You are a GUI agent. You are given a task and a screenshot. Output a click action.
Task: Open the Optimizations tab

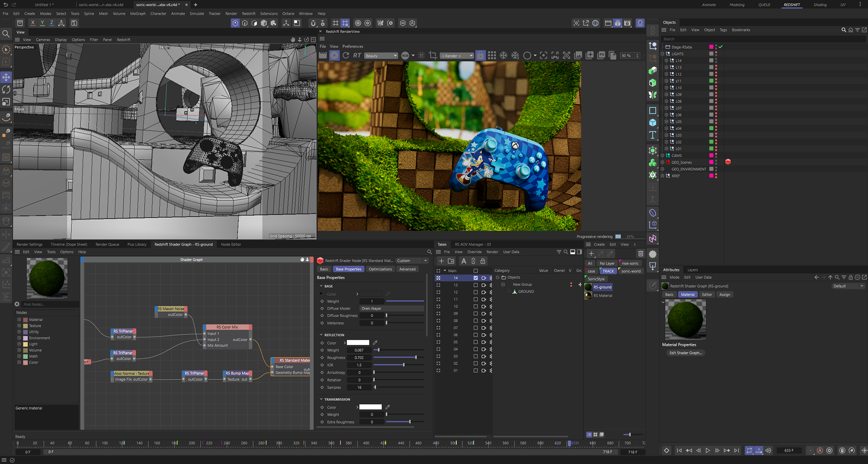380,269
